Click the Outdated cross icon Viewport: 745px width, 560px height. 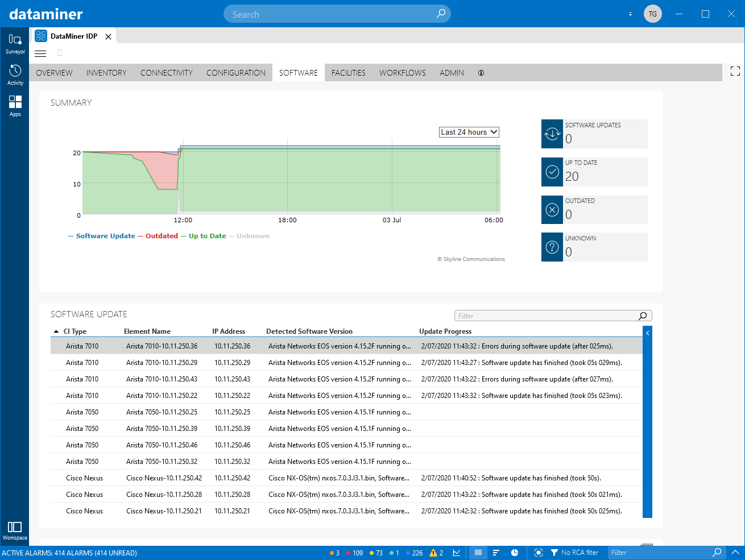pyautogui.click(x=552, y=210)
